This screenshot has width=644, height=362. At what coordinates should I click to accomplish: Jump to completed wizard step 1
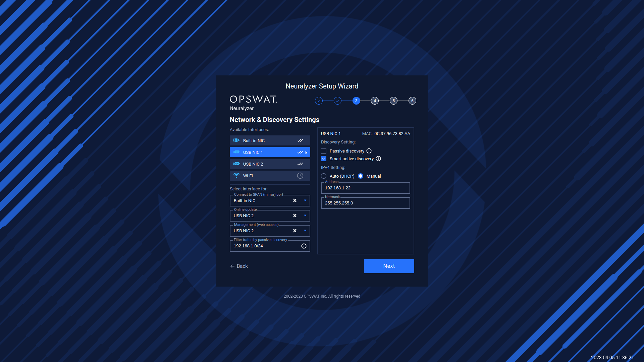coord(319,101)
